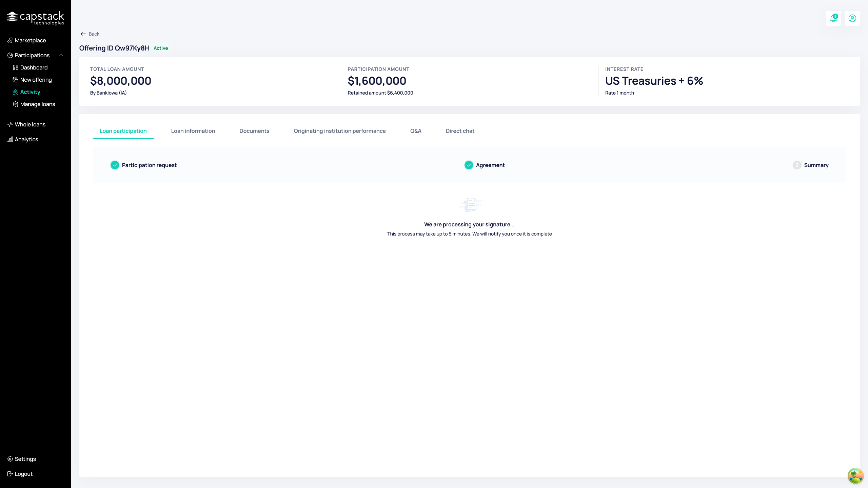Select the Summary step indicator
This screenshot has height=488, width=868.
(x=797, y=165)
